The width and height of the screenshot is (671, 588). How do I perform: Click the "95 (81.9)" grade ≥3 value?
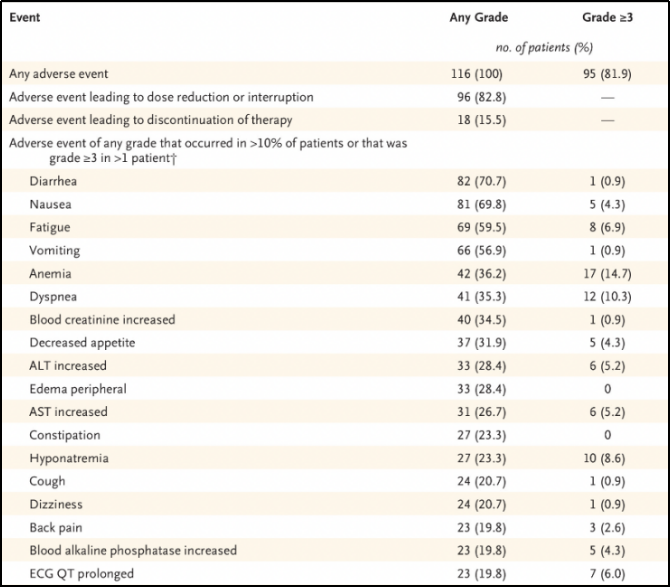tap(607, 74)
